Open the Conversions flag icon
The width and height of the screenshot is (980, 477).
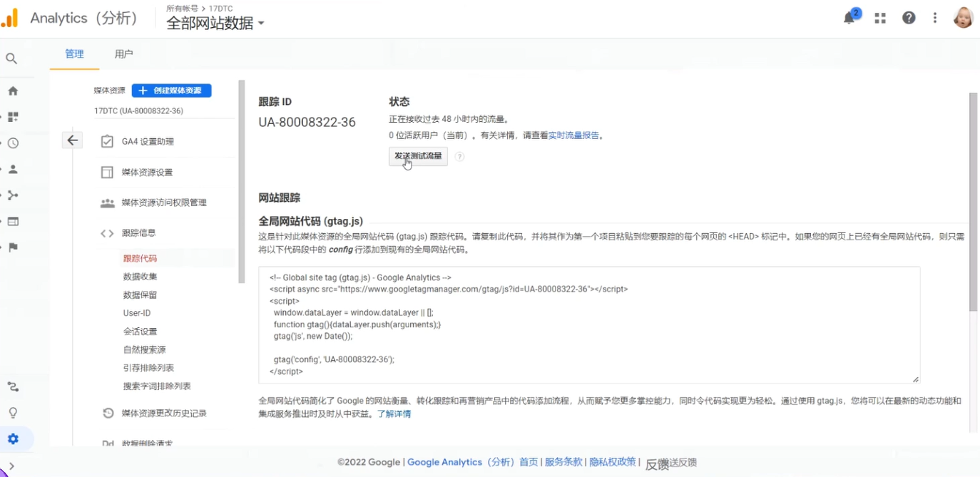(11, 247)
